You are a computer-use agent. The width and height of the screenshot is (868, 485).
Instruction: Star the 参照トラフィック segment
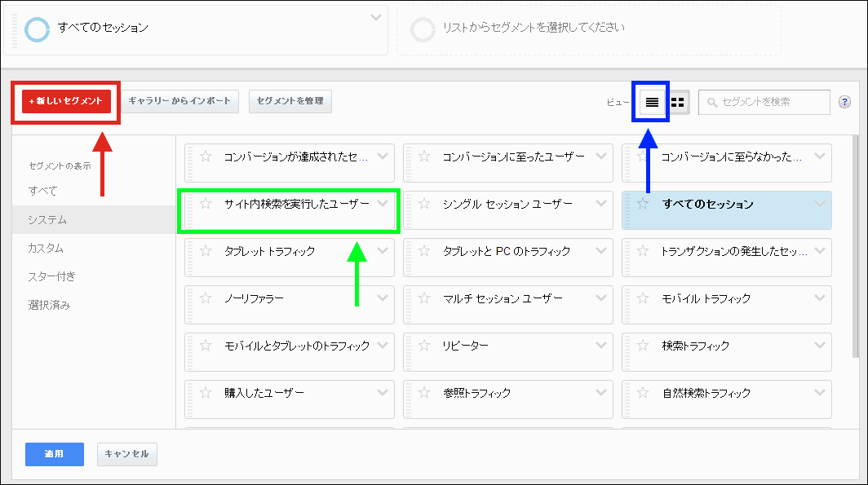[x=424, y=393]
